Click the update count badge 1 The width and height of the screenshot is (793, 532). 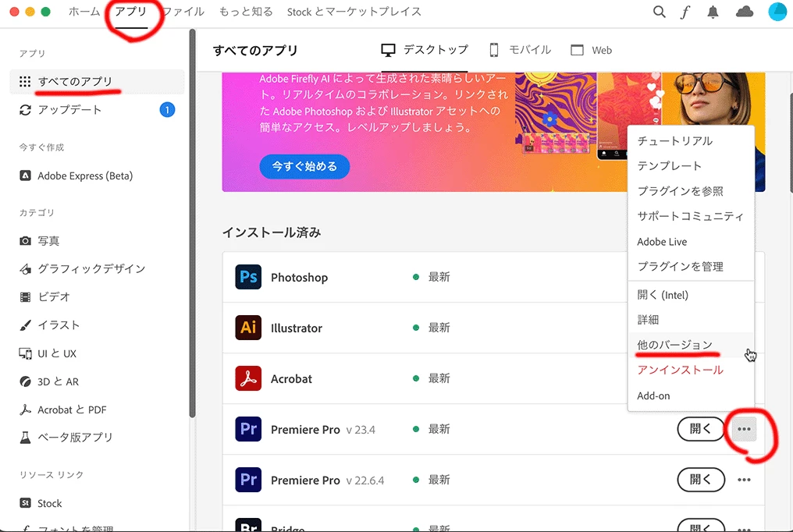tap(167, 110)
